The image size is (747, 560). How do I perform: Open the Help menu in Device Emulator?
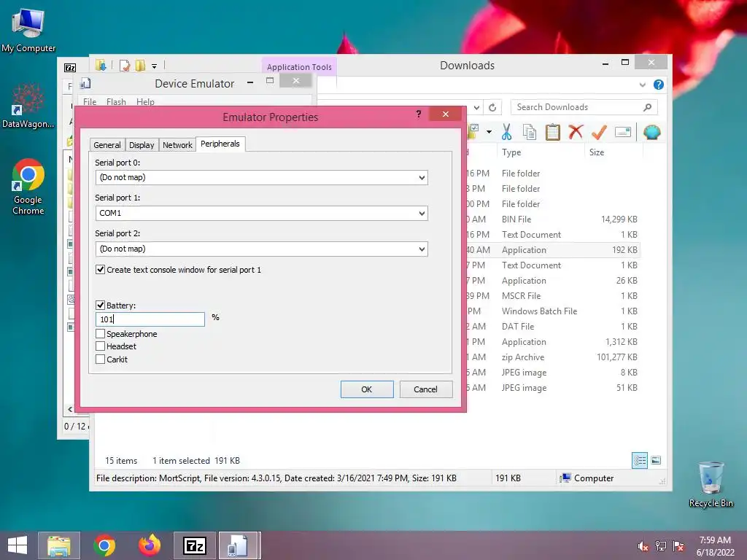pos(145,102)
